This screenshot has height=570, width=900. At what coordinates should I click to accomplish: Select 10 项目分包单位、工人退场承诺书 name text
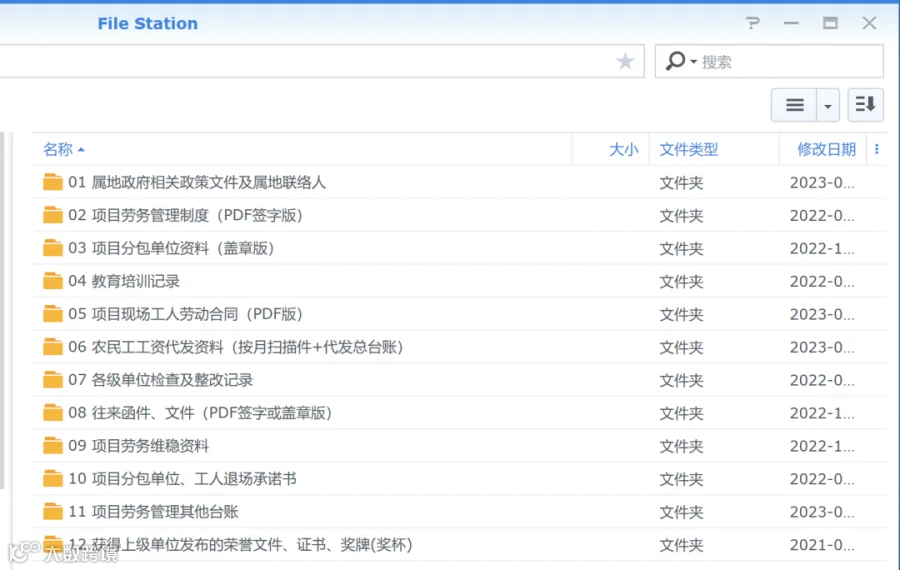coord(183,479)
